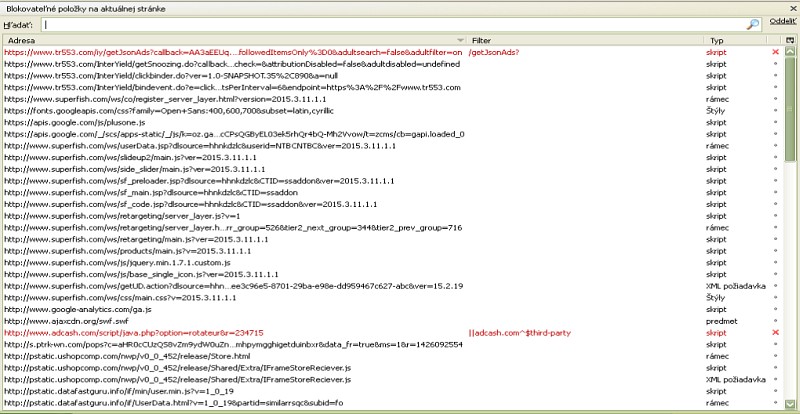The width and height of the screenshot is (800, 414).
Task: Click the status dot for the google-analytics ga.js row
Action: [x=775, y=309]
